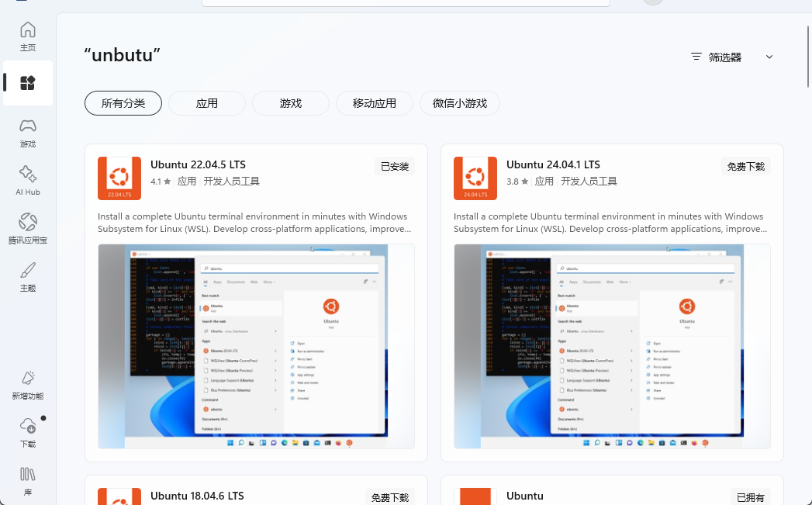Image resolution: width=812 pixels, height=505 pixels.
Task: Open Ubuntu 24.04.1 LTS listing title
Action: pyautogui.click(x=553, y=164)
